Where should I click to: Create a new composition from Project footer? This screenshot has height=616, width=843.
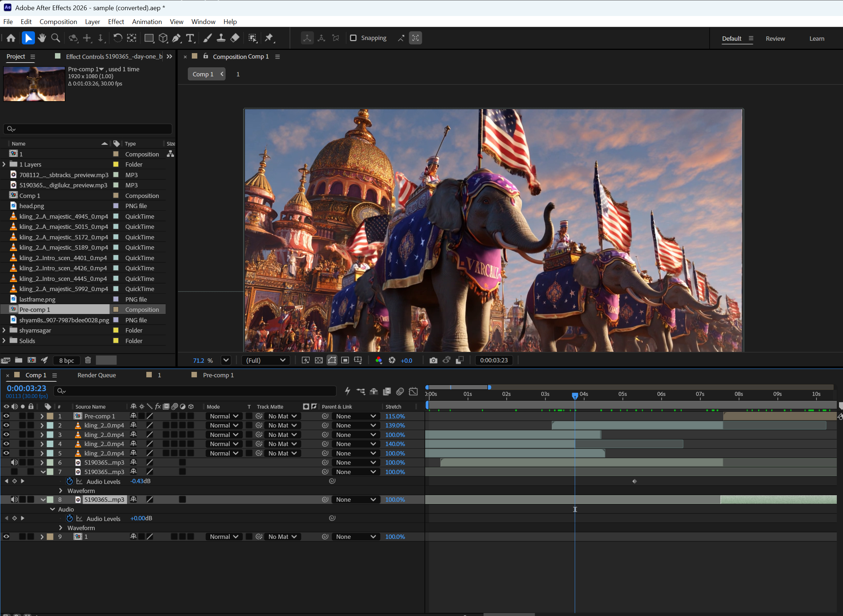coord(32,360)
